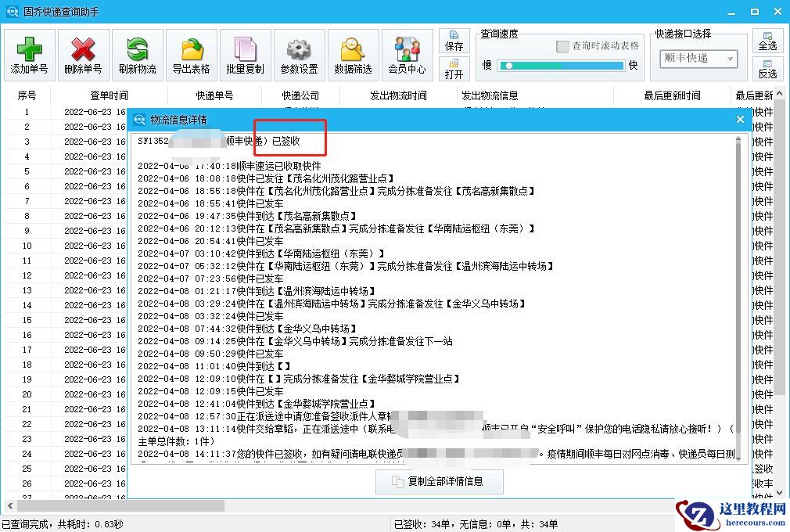Minimize the 固乔快递查询助手 window
This screenshot has height=532, width=790.
coord(731,12)
